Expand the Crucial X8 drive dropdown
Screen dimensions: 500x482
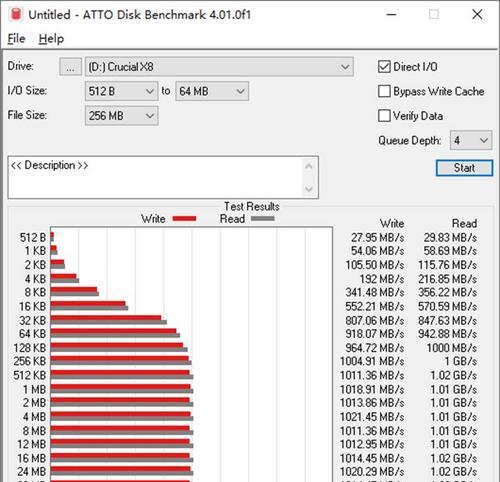click(x=219, y=67)
